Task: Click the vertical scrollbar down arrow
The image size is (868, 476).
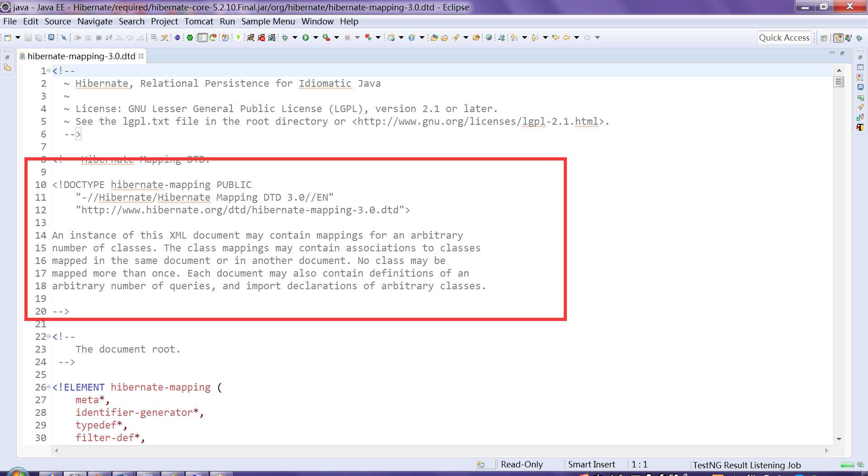Action: tap(839, 439)
